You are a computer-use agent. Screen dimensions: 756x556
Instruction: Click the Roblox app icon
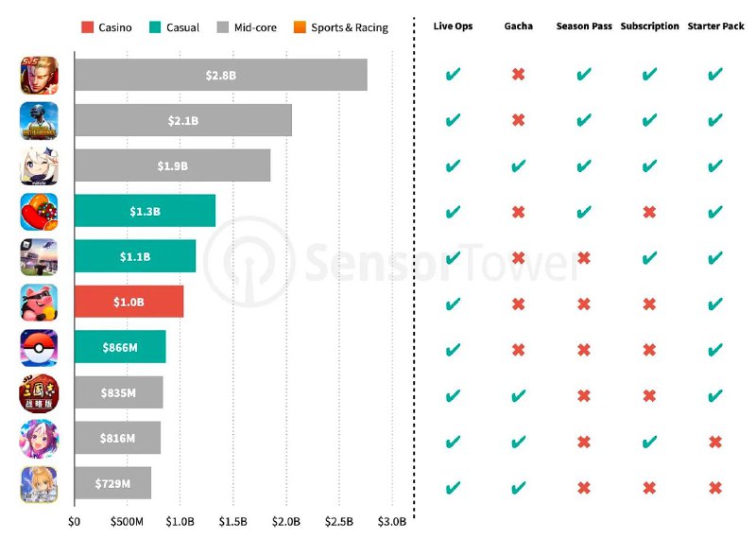tap(39, 257)
